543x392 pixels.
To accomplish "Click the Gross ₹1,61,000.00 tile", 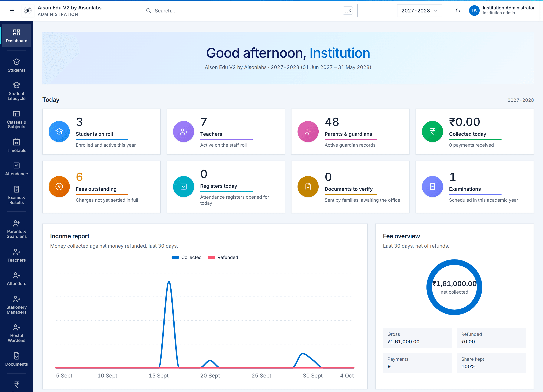I will 417,338.
